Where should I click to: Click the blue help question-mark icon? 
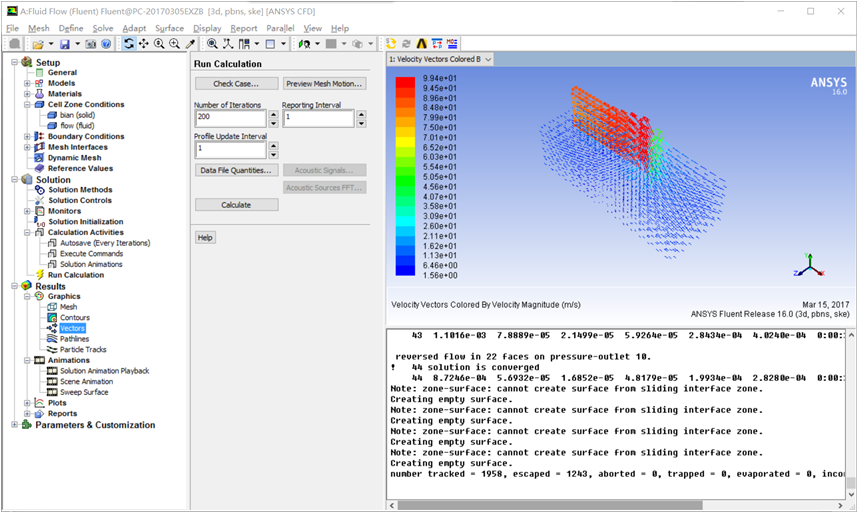coord(106,44)
